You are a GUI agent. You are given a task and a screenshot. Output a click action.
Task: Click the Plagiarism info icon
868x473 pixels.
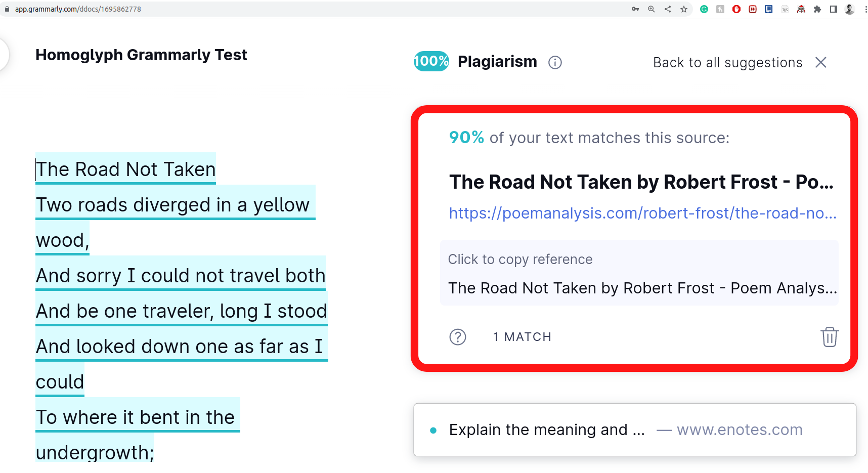tap(555, 62)
